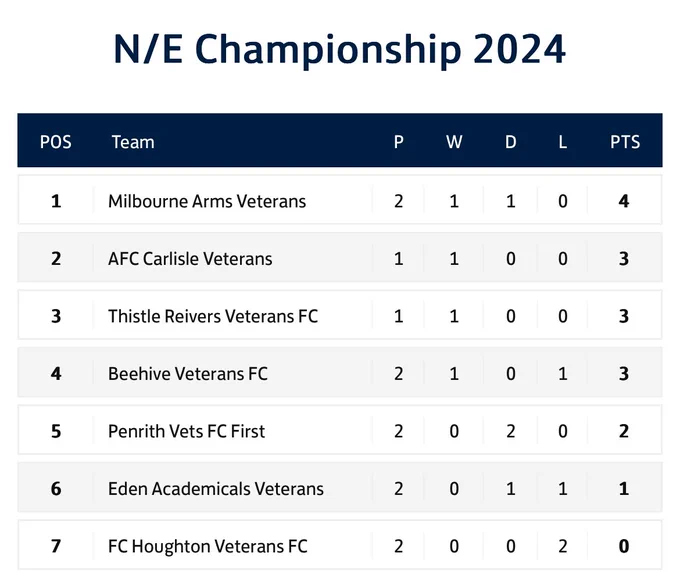The width and height of the screenshot is (680, 578).
Task: Click position number 7 cell
Action: tap(56, 546)
